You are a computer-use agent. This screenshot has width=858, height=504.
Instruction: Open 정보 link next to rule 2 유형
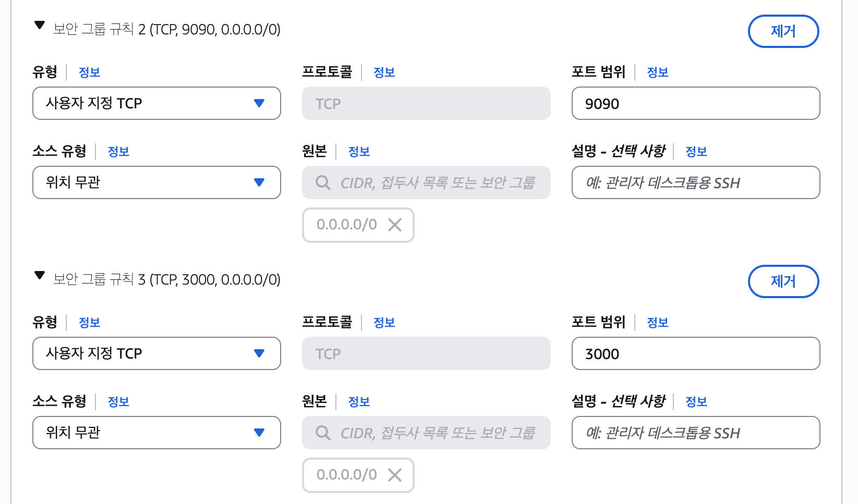coord(89,72)
